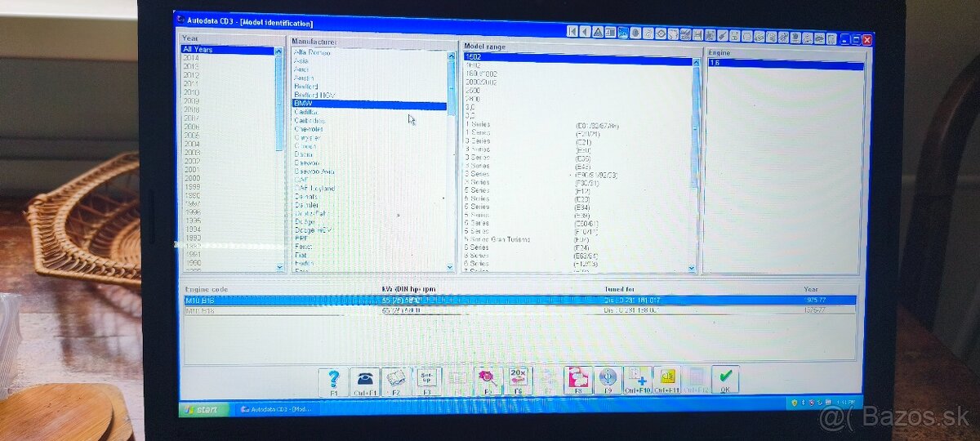Click the Ctrl+F10 add document button
This screenshot has width=980, height=441.
coord(637,381)
